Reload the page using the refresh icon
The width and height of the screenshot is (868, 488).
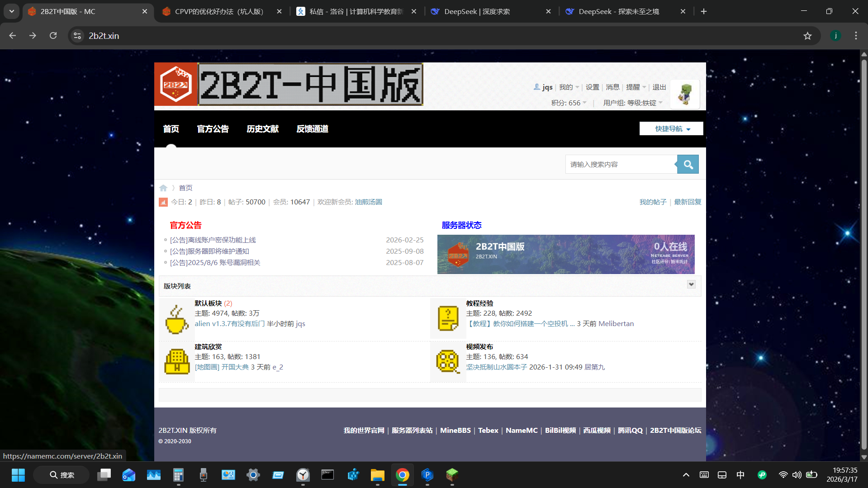53,36
